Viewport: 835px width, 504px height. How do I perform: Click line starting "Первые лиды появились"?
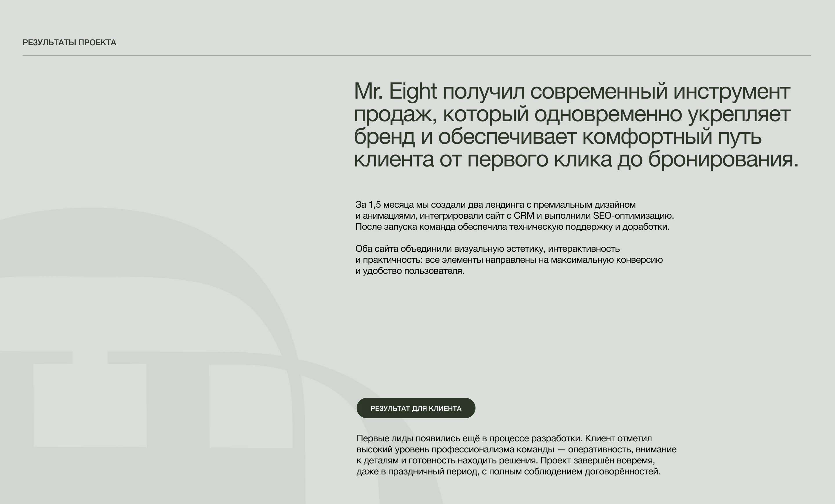coord(504,438)
